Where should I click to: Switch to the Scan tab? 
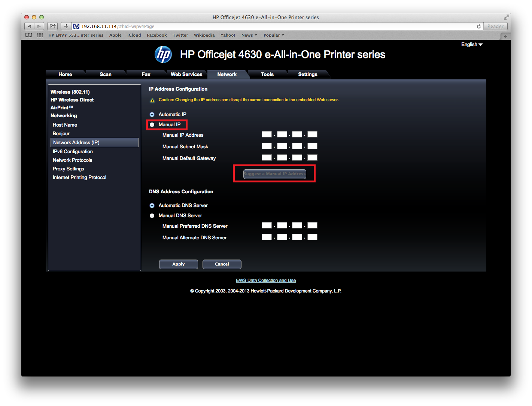[x=106, y=75]
